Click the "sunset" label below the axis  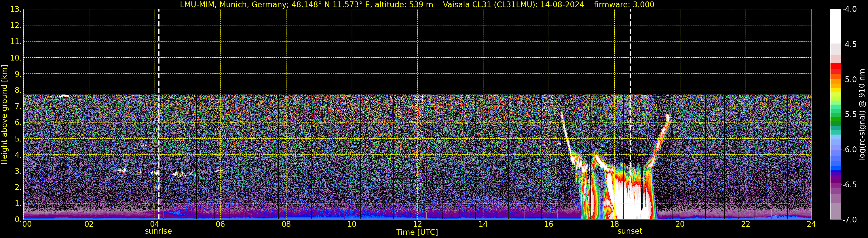coord(630,231)
